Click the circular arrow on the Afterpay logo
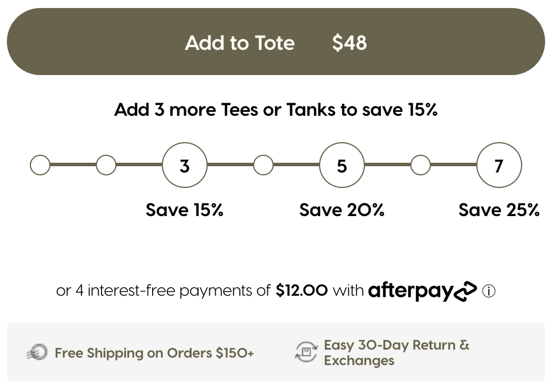 point(464,291)
